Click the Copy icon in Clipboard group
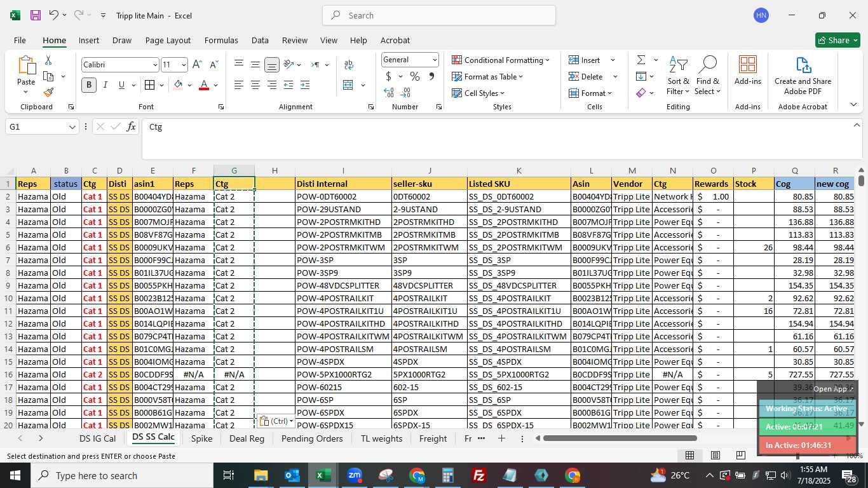Viewport: 868px width, 488px height. [x=48, y=76]
